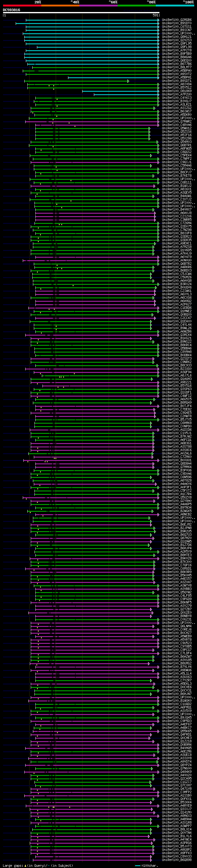Select label UniRef100_B8LMT7

tap(177, 67)
